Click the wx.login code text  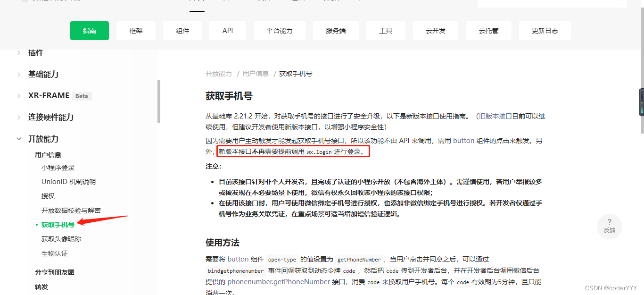(x=319, y=152)
